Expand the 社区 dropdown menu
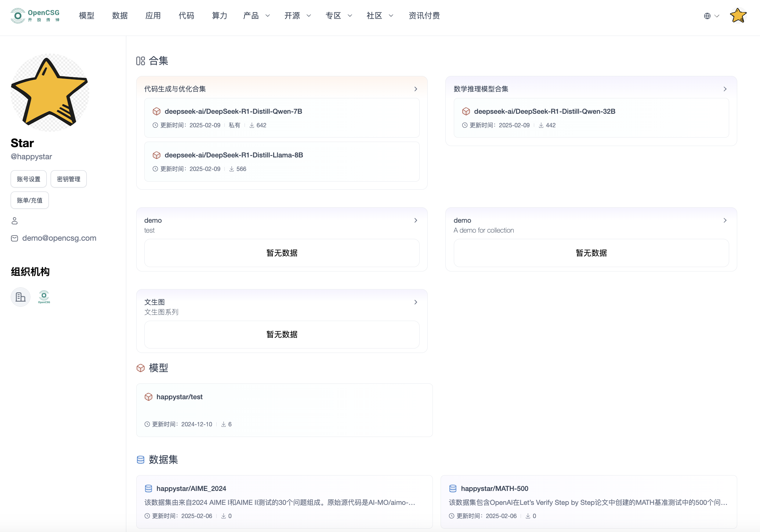 [x=380, y=16]
